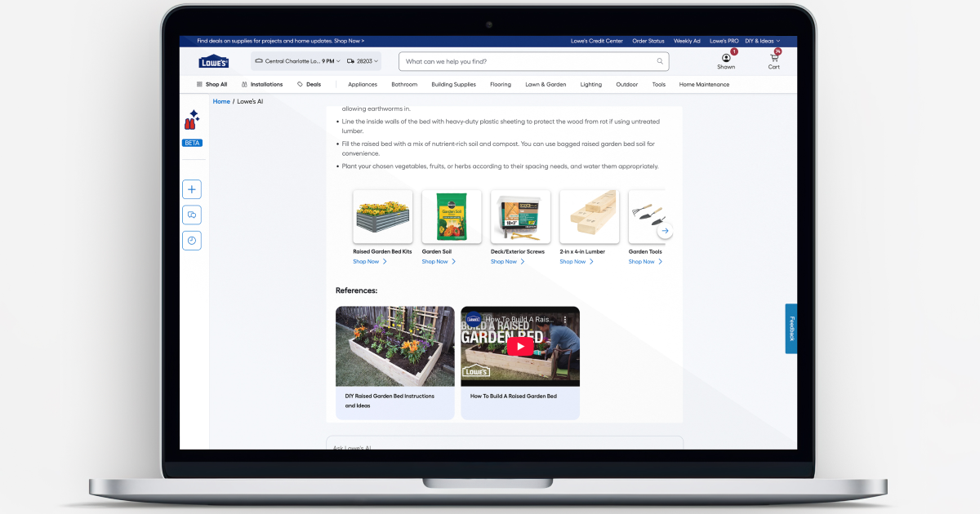Screen dimensions: 980x514
Task: Open the Lowe's PRO link
Action: click(x=724, y=41)
